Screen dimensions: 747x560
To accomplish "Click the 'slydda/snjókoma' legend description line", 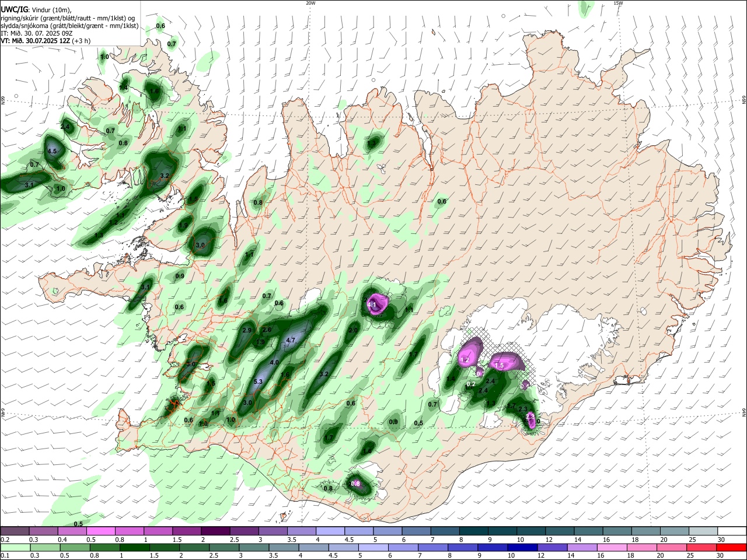I will (x=69, y=26).
